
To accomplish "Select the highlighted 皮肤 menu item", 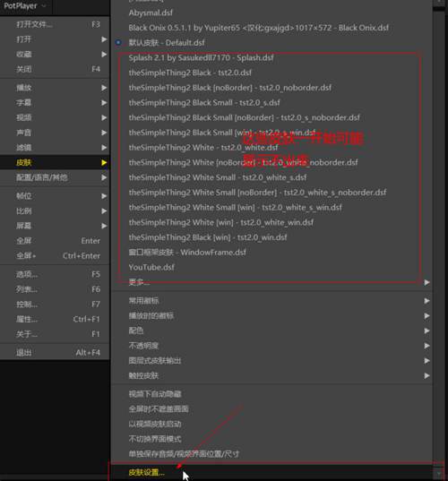I will tap(55, 162).
